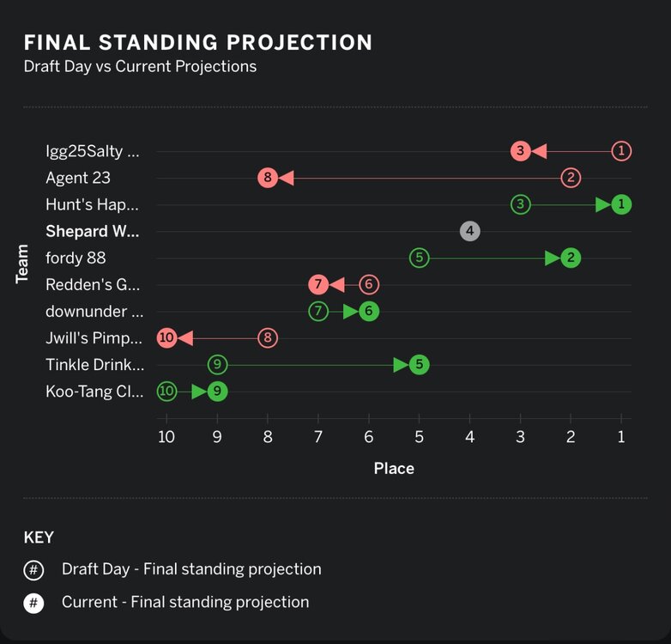This screenshot has width=671, height=644.
Task: Select fordy 88's filled green 2 marker
Action: [571, 258]
